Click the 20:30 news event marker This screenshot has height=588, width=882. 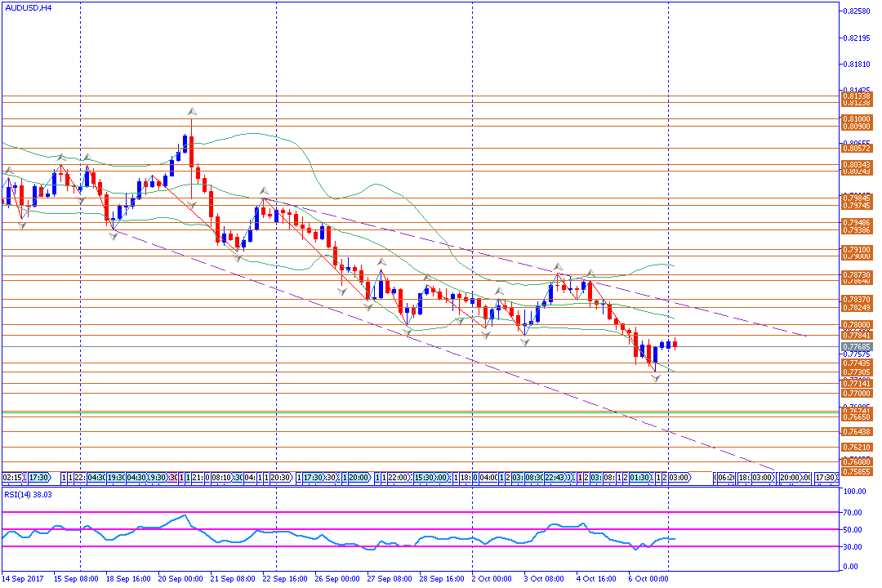(281, 478)
